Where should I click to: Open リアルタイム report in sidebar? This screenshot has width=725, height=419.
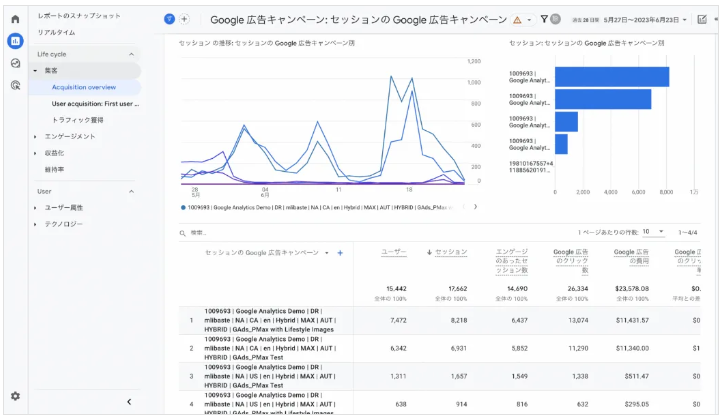[57, 32]
